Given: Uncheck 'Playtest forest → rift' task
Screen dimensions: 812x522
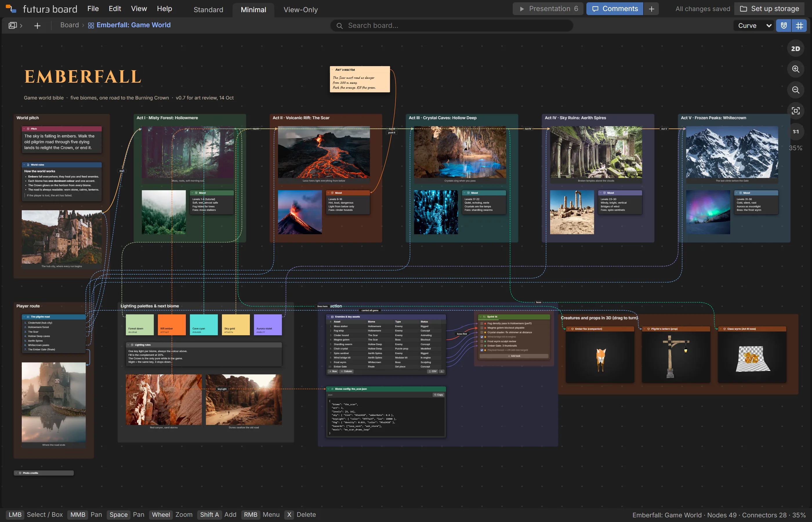Looking at the screenshot, I should point(482,350).
